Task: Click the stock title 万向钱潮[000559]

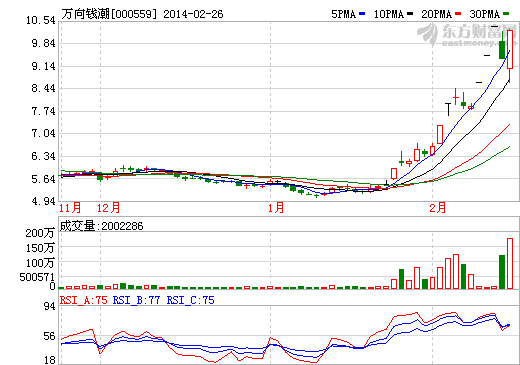Action: 109,14
